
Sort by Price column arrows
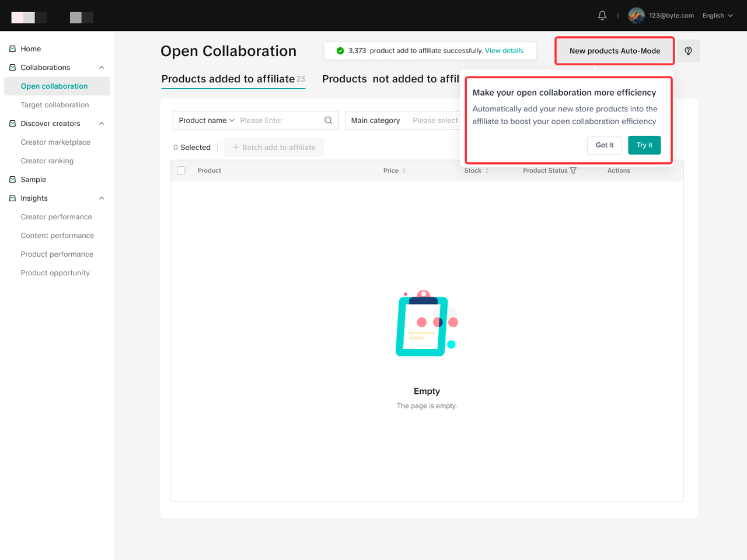(x=404, y=171)
